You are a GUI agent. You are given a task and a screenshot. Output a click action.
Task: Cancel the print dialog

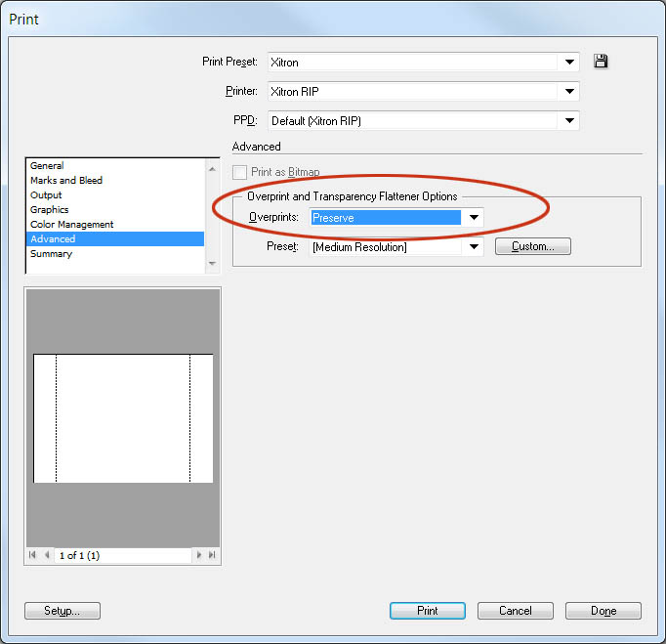click(x=516, y=611)
